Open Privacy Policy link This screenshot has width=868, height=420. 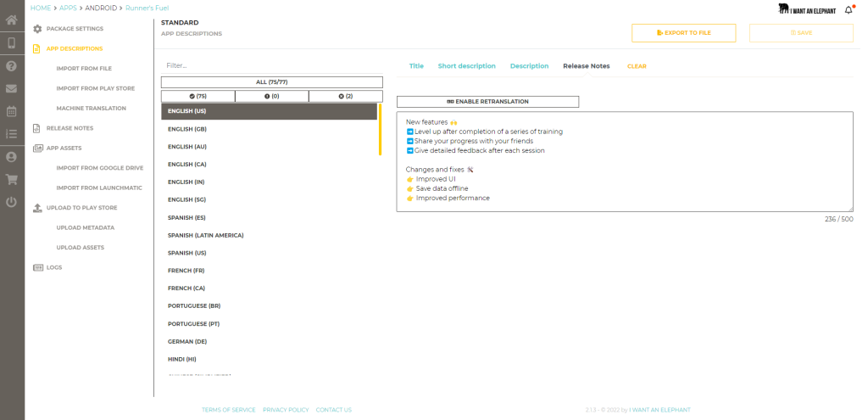(x=286, y=411)
